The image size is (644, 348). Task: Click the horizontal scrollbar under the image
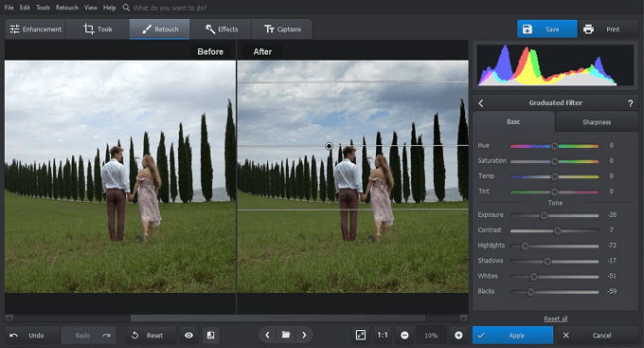(277, 319)
